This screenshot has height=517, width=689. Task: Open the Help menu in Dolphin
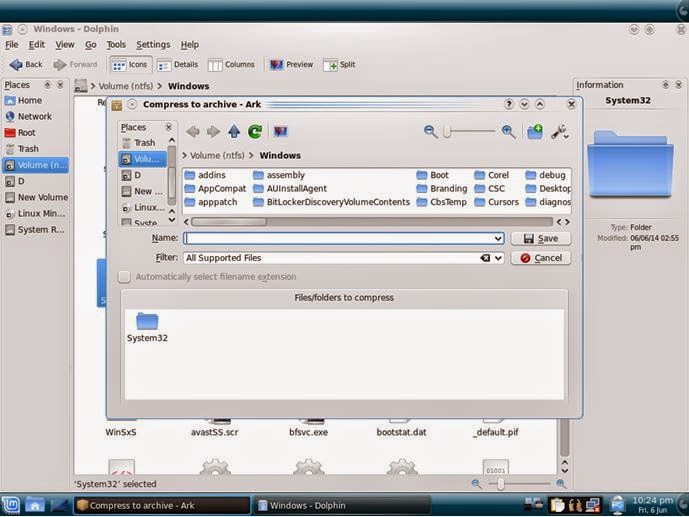click(189, 45)
